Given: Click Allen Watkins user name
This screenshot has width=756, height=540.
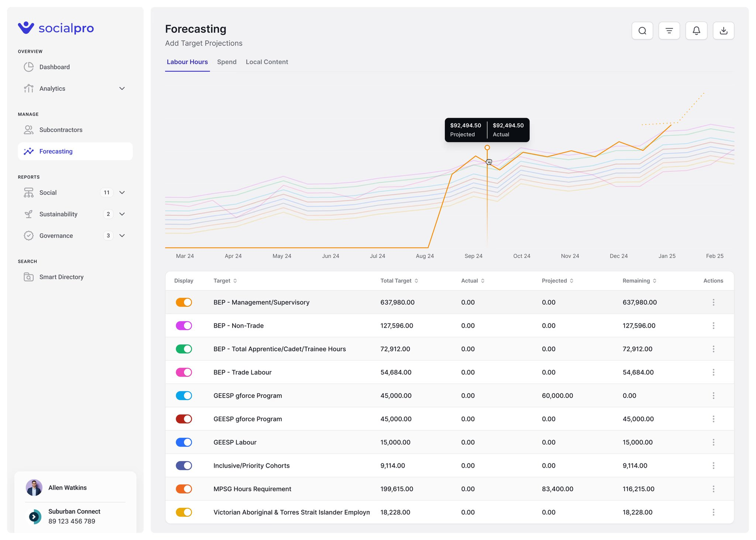Looking at the screenshot, I should [67, 487].
